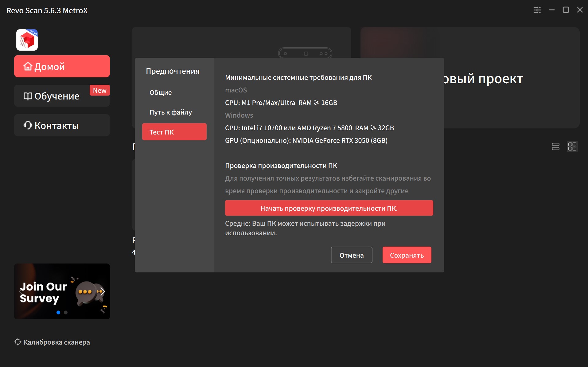Switch project view to grid layout
Image resolution: width=588 pixels, height=367 pixels.
coord(572,146)
